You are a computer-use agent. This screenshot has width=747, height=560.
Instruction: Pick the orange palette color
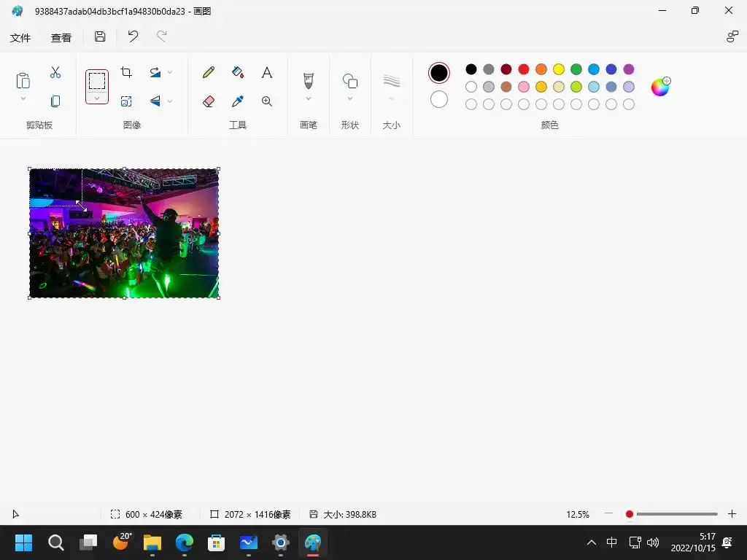tap(541, 69)
